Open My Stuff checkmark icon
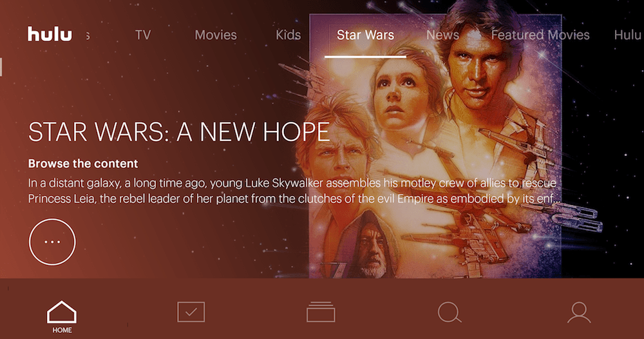Screen dimensions: 644x339 [x=191, y=312]
